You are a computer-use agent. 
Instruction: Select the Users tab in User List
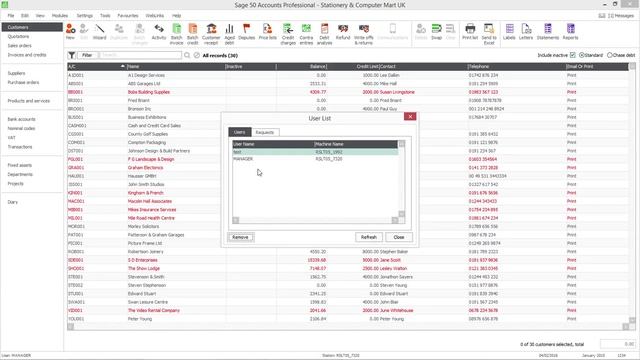pos(240,132)
